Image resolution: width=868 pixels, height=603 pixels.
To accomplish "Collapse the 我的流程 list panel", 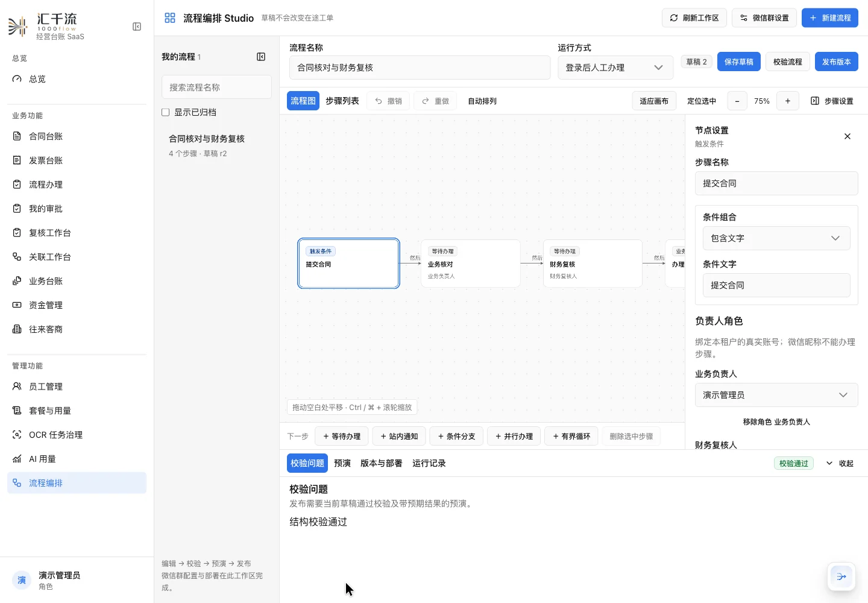I will point(261,57).
